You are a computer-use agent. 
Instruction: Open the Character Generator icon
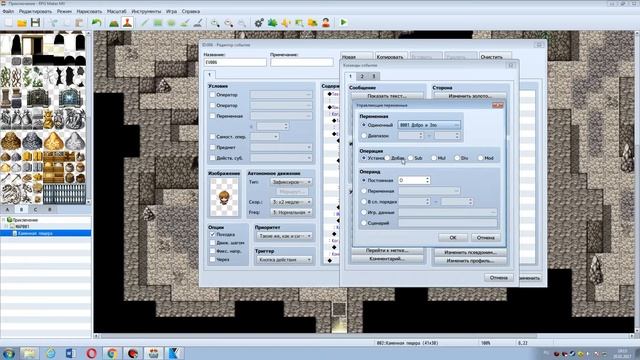coord(326,23)
